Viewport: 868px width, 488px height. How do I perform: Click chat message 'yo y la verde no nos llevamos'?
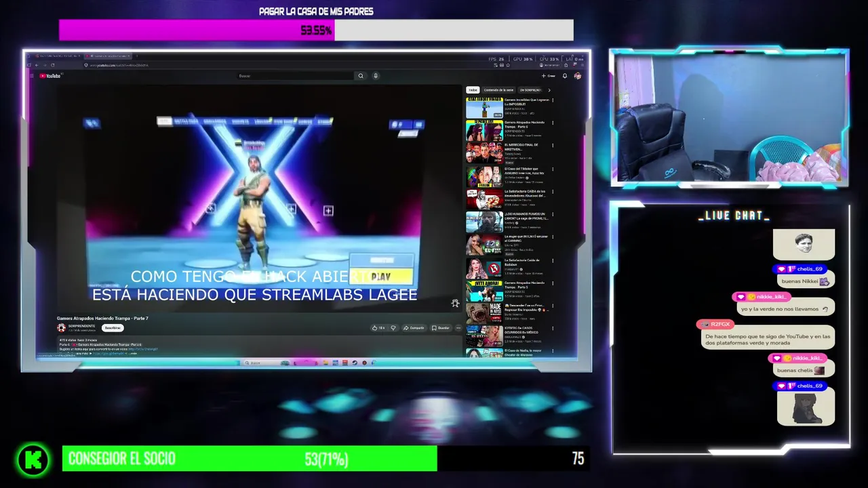click(x=785, y=309)
